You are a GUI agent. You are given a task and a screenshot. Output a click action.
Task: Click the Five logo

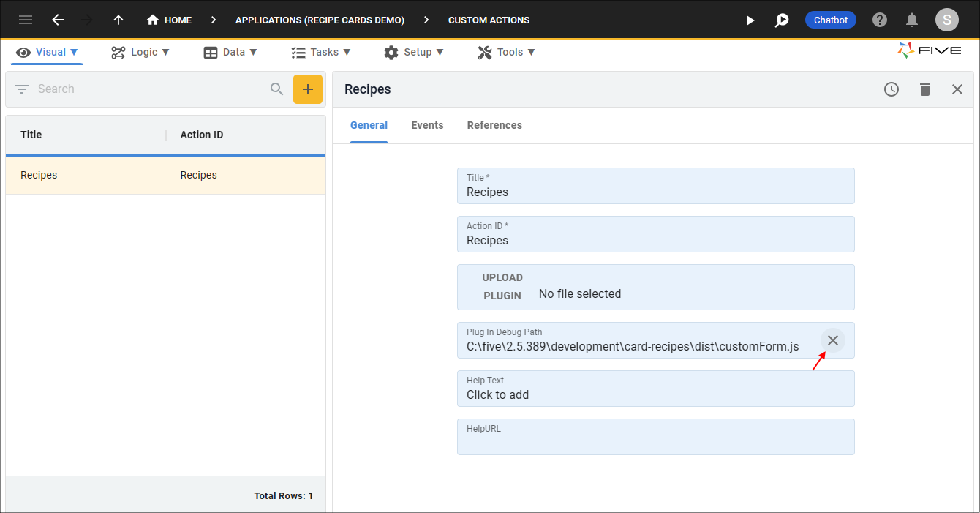(x=930, y=50)
